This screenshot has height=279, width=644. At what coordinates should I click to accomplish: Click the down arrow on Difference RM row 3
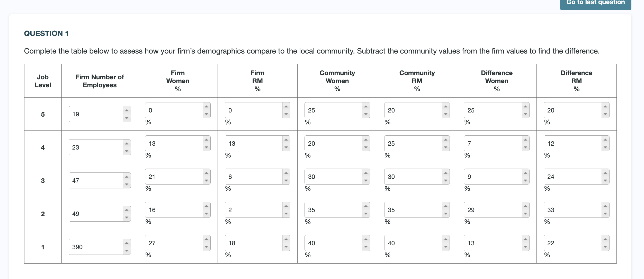pyautogui.click(x=605, y=180)
